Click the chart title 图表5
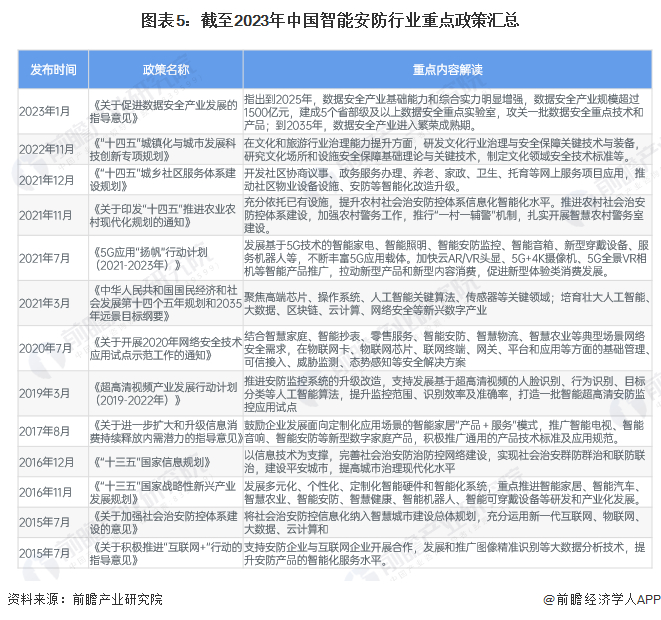 pos(330,20)
